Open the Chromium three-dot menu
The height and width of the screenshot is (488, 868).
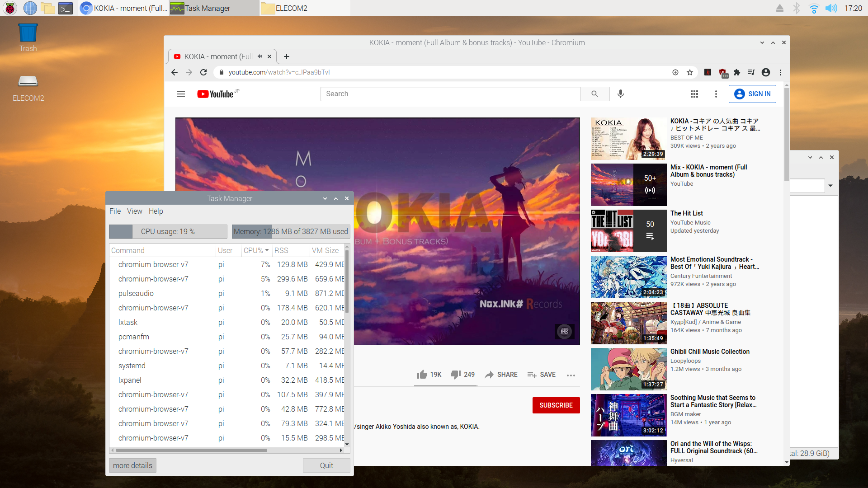coord(780,72)
